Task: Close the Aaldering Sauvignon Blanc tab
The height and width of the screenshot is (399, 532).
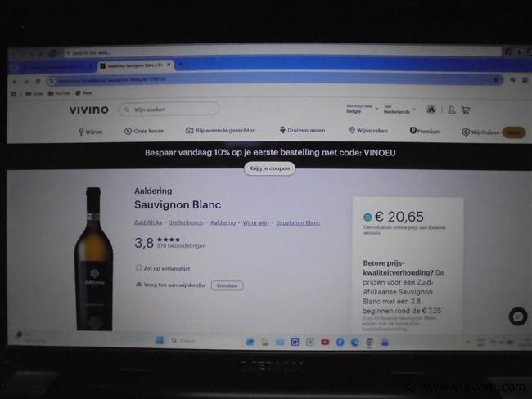Action: [169, 65]
